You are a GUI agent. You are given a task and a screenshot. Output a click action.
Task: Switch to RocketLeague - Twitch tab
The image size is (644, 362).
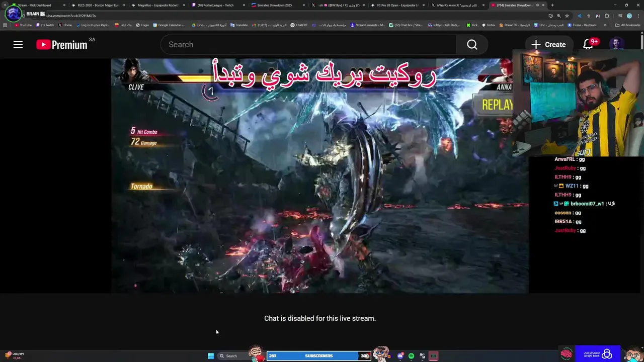pos(218,5)
